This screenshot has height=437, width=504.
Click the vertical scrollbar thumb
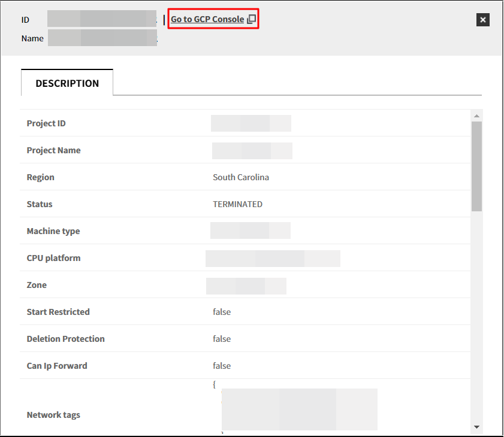coord(476,166)
